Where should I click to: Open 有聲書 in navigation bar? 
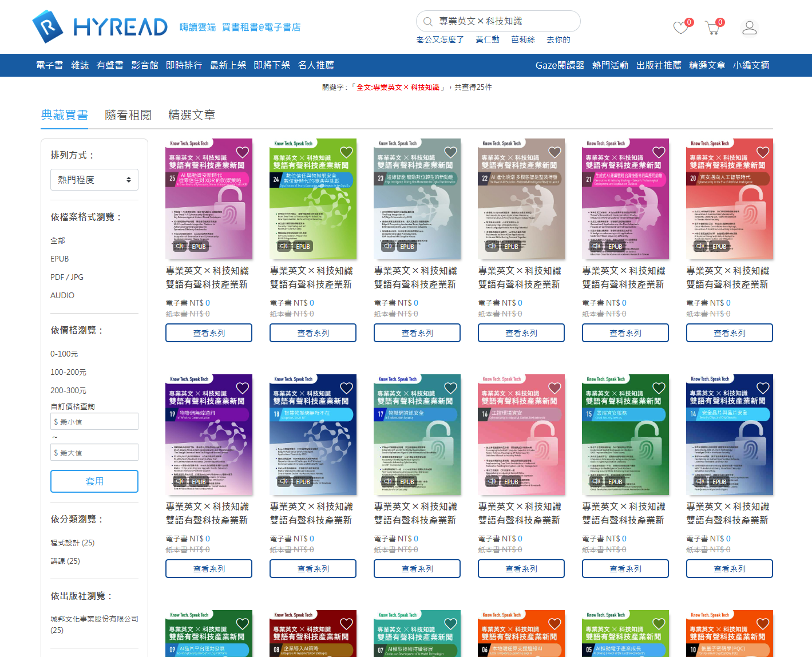point(110,65)
